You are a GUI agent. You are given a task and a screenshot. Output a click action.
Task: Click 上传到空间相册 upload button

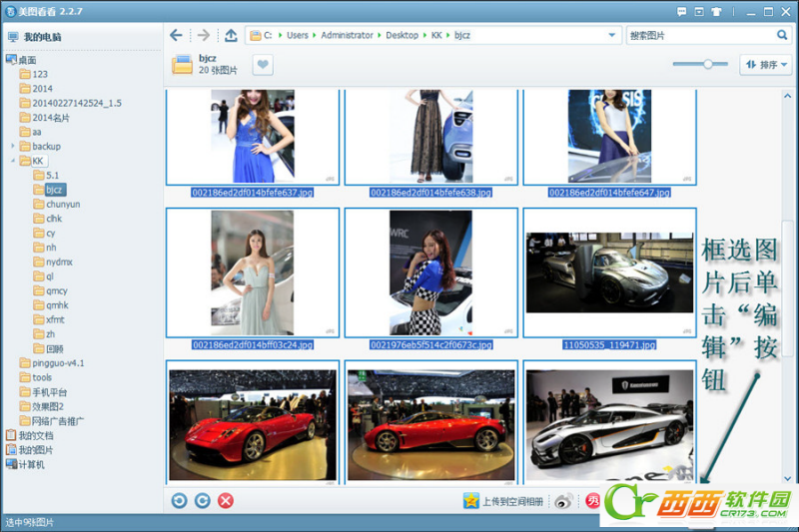coord(505,501)
